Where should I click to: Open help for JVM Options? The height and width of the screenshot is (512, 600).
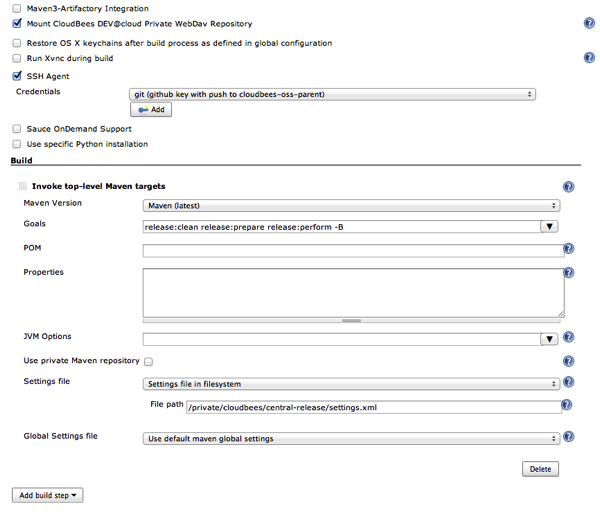569,337
